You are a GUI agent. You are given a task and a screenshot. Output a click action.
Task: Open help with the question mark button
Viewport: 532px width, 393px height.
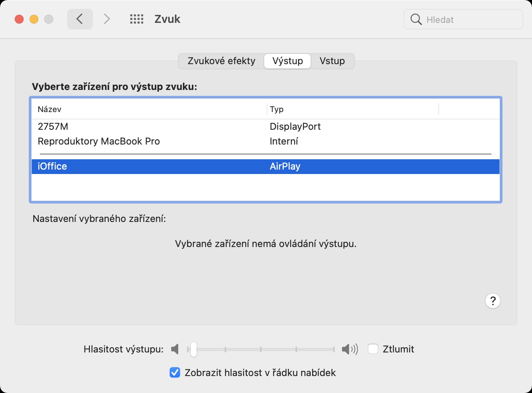(x=493, y=301)
